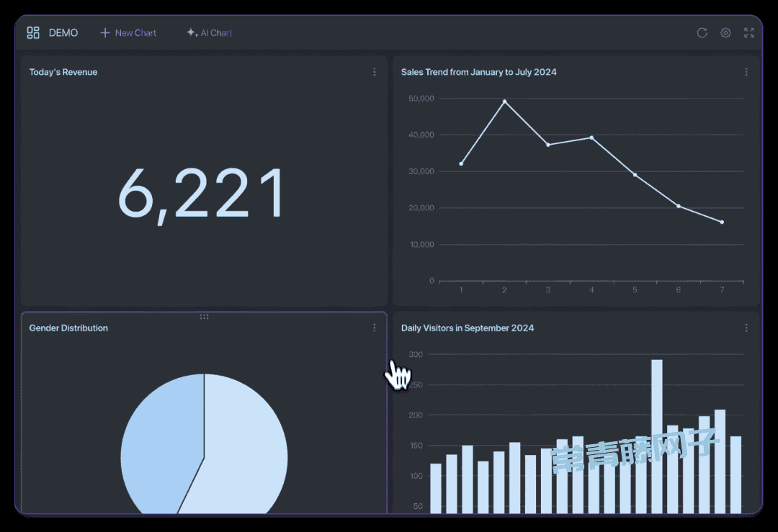Image resolution: width=778 pixels, height=532 pixels.
Task: Click the Today's Revenue title
Action: [x=63, y=72]
